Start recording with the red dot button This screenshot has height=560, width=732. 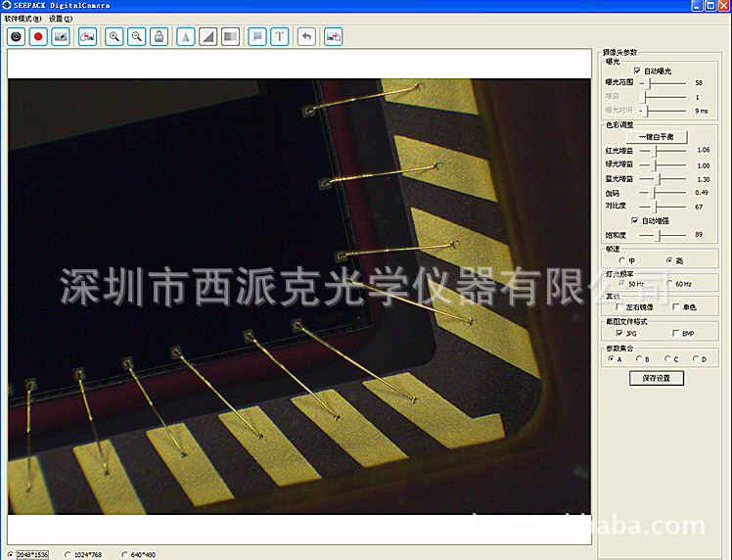[x=38, y=36]
